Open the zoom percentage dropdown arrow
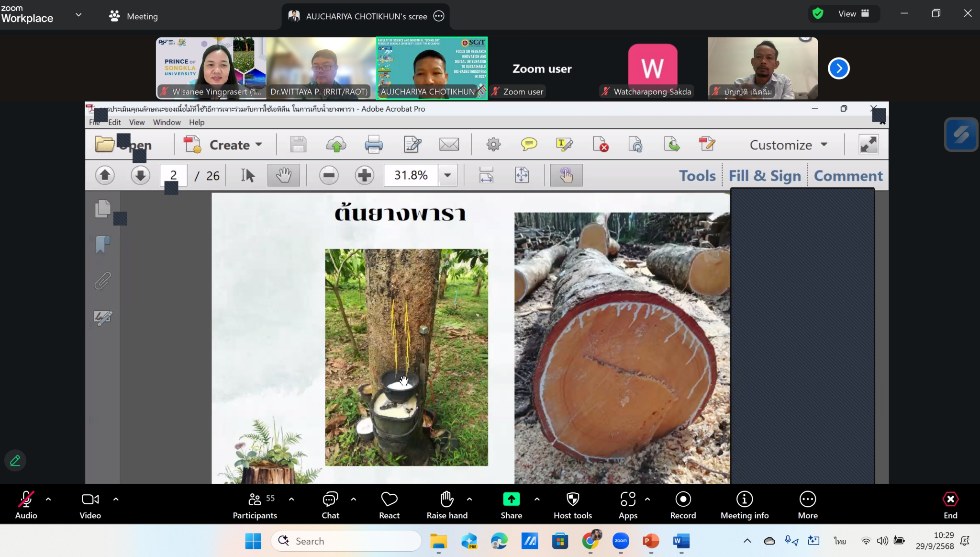This screenshot has height=557, width=980. (x=447, y=175)
